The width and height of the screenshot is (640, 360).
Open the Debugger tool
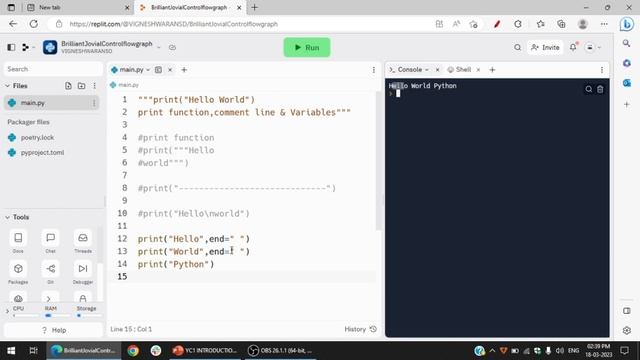tap(83, 273)
